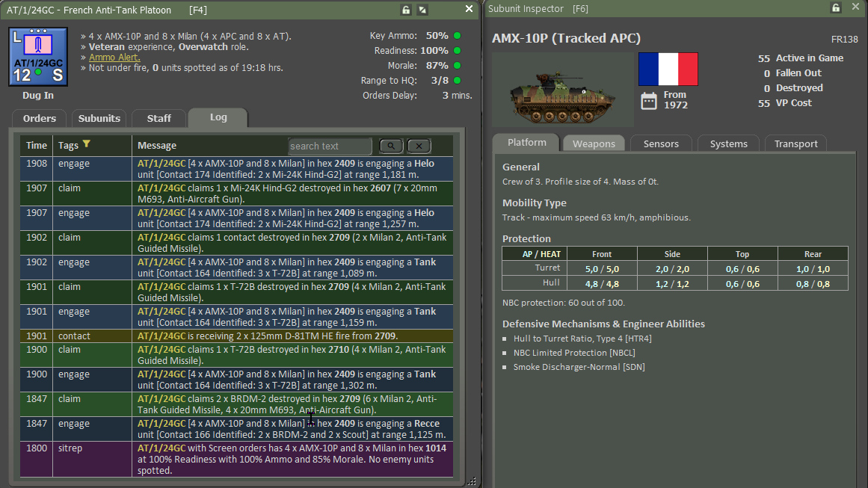Viewport: 868px width, 488px height.
Task: Click the FR138 identifier label
Action: click(844, 40)
